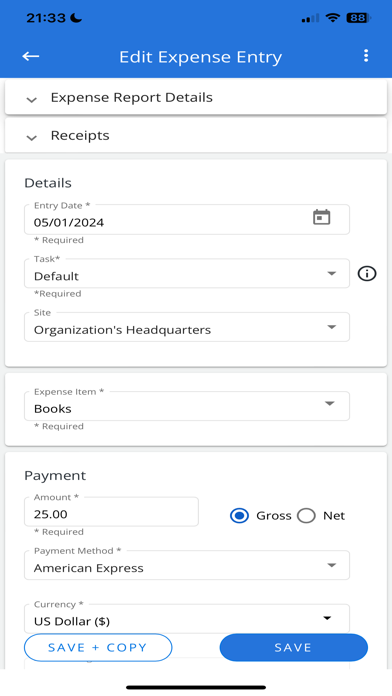
Task: Tap the Save button
Action: pyautogui.click(x=293, y=648)
